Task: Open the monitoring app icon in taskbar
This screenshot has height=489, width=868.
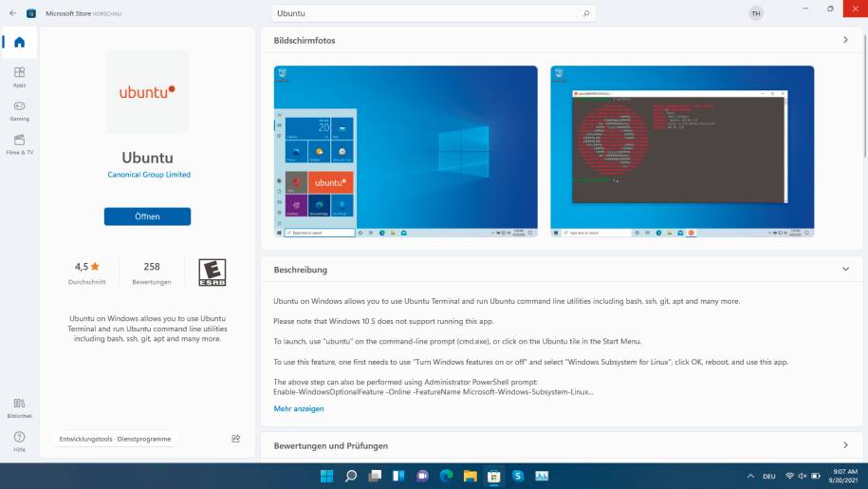Action: [542, 476]
